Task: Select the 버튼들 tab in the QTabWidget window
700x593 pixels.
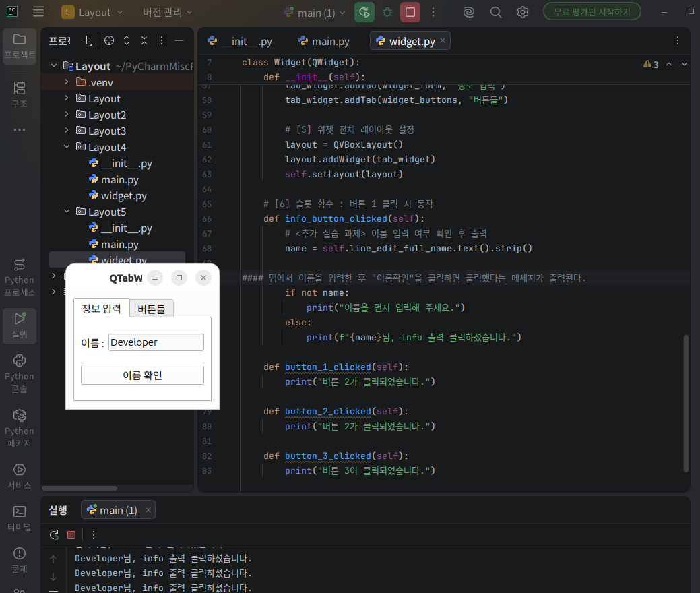Action: [152, 309]
